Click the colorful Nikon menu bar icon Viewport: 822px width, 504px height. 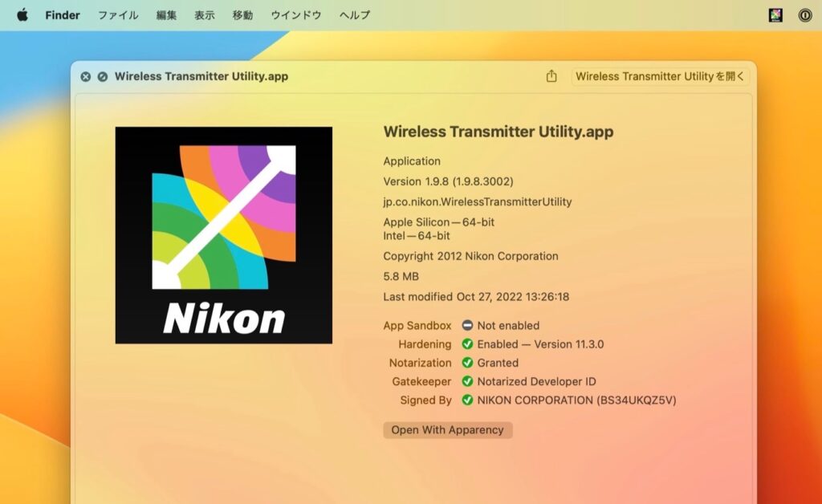click(x=775, y=15)
